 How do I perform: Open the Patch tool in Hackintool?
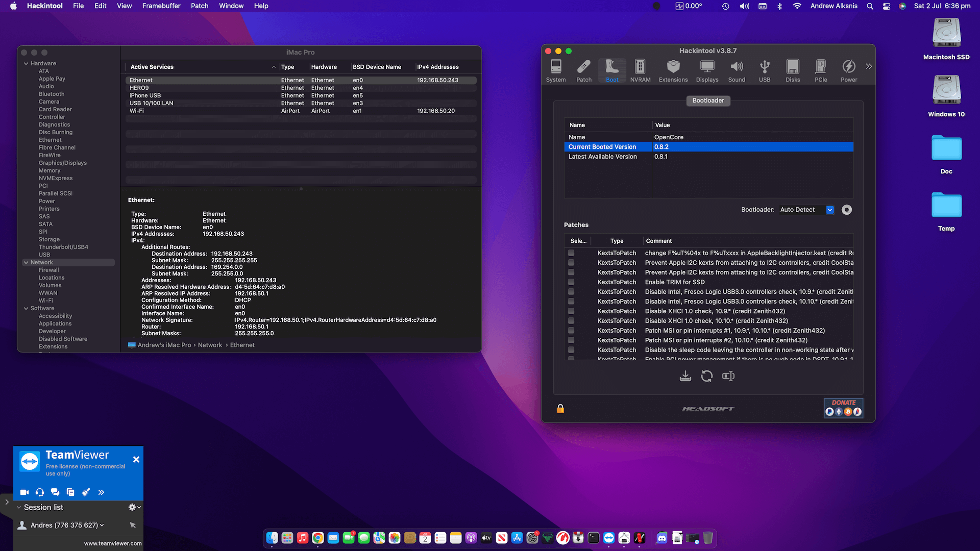click(x=584, y=70)
